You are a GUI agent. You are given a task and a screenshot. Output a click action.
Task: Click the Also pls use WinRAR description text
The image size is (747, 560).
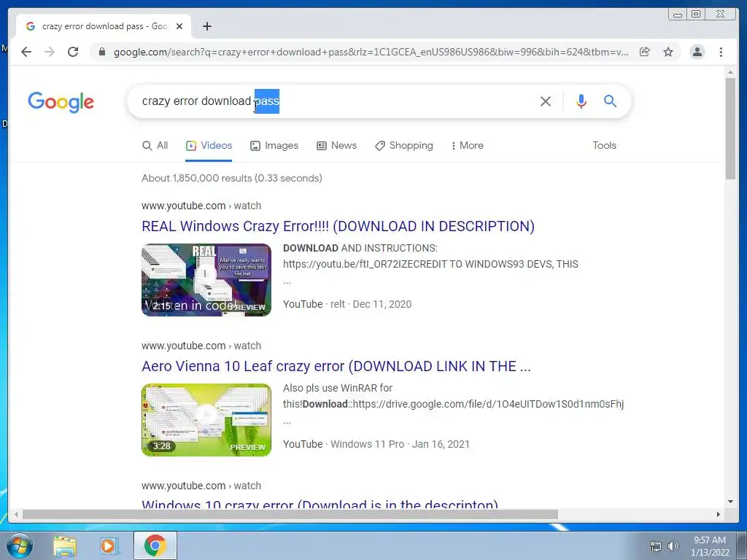click(338, 388)
